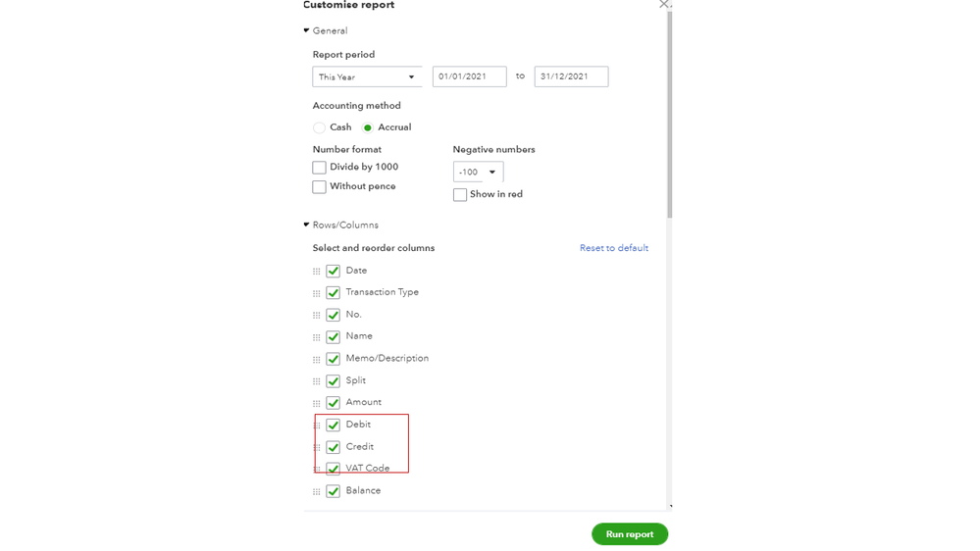
Task: Click the drag grip for the Balance column
Action: (x=317, y=492)
